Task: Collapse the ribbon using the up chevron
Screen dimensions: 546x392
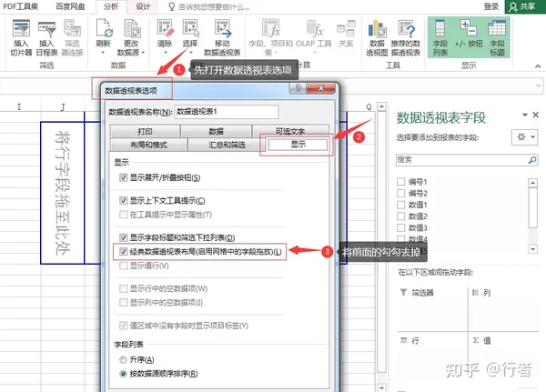Action: [x=538, y=66]
